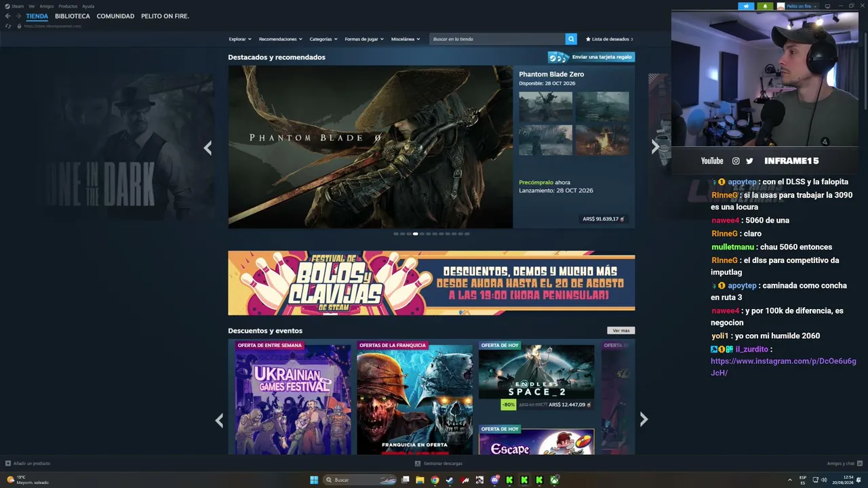868x488 pixels.
Task: Switch to the BIBLIOTECA tab
Action: tap(73, 16)
